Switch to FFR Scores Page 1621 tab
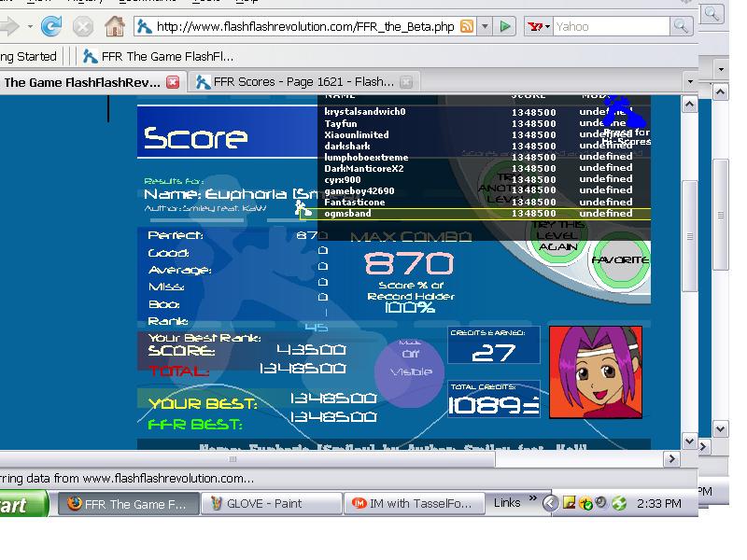Screen dimensions: 747x560 [x=303, y=82]
